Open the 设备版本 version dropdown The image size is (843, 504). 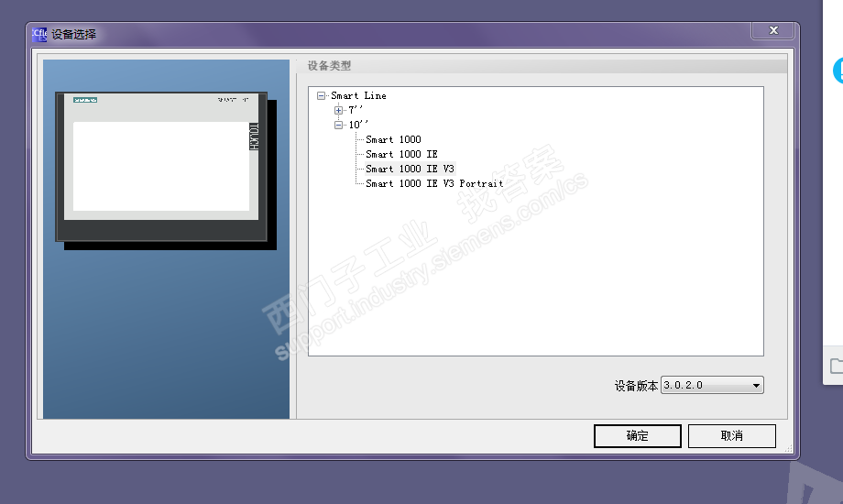(712, 385)
